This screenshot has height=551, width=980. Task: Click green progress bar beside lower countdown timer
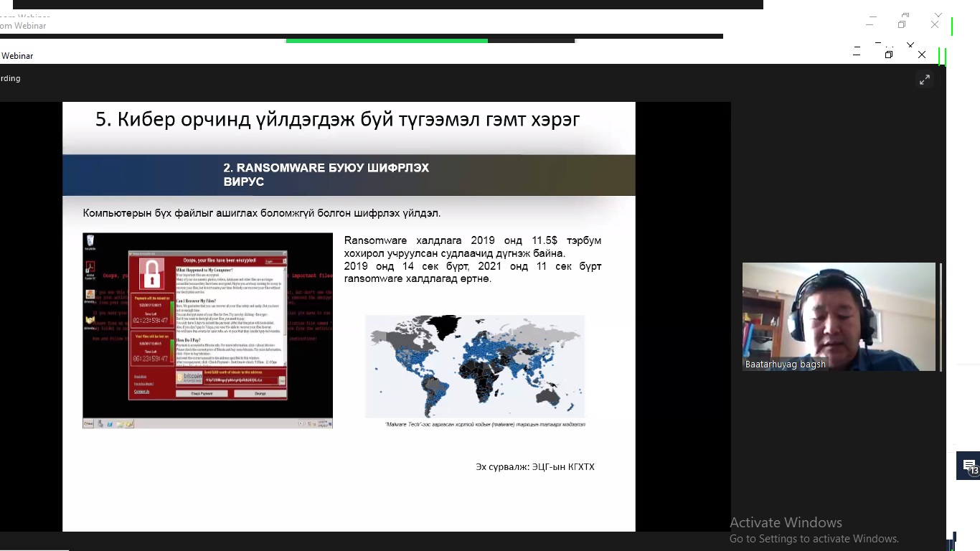[x=172, y=352]
